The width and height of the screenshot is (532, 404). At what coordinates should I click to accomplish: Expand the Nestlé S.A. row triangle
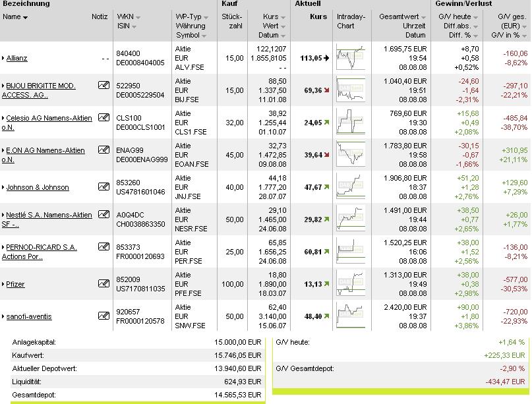[3, 215]
